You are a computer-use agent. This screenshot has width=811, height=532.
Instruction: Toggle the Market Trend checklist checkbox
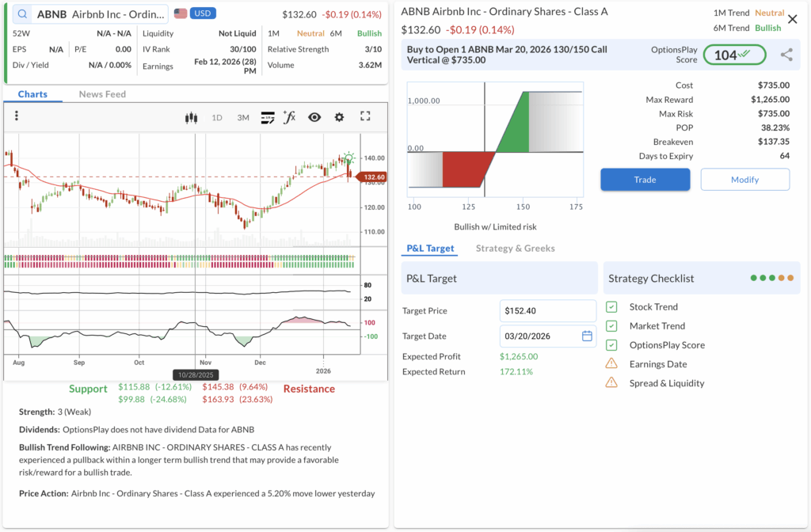[x=611, y=326]
